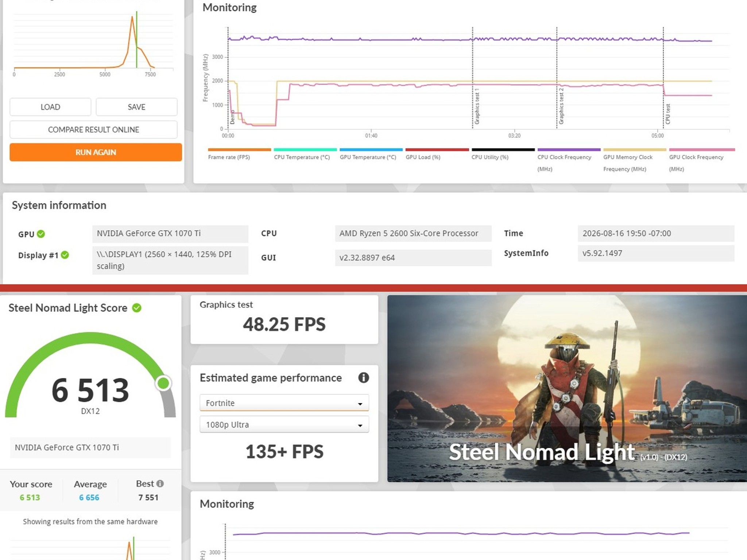Toggle GPU Temperature (°C) legend series
The height and width of the screenshot is (560, 747).
[x=371, y=155]
